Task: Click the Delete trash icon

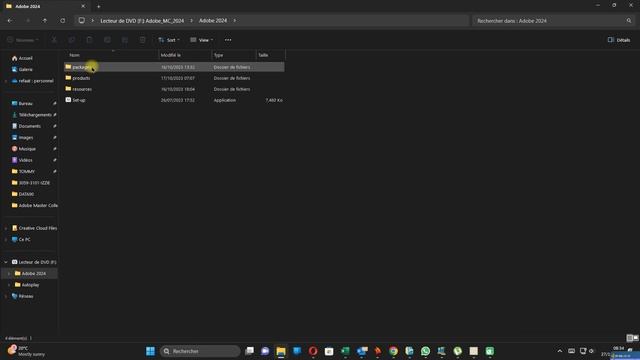Action: (x=142, y=40)
